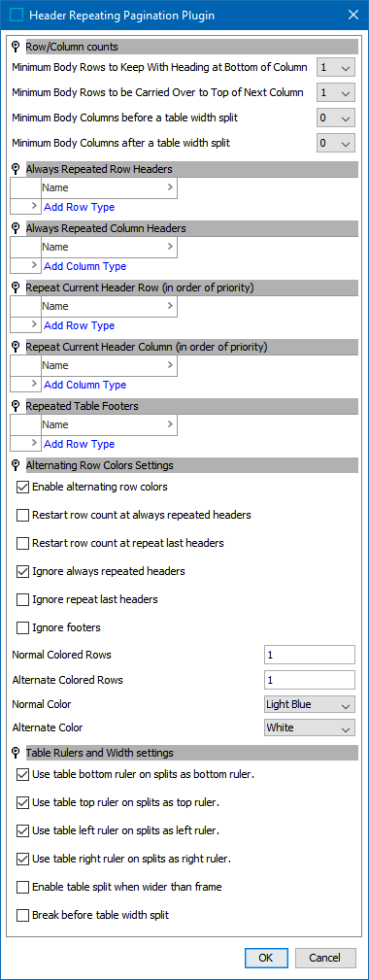Open the Alternate Color White dropdown
Image resolution: width=369 pixels, height=980 pixels.
click(310, 727)
